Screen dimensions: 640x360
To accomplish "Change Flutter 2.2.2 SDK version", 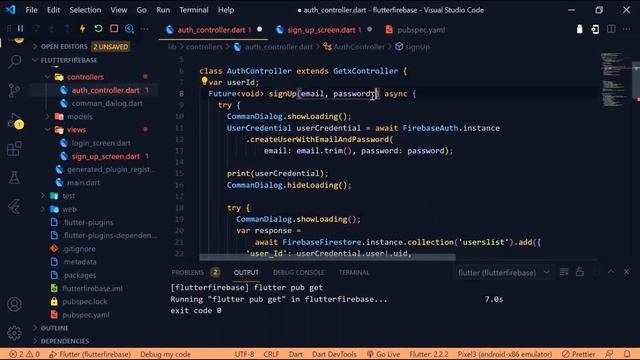I will (429, 354).
